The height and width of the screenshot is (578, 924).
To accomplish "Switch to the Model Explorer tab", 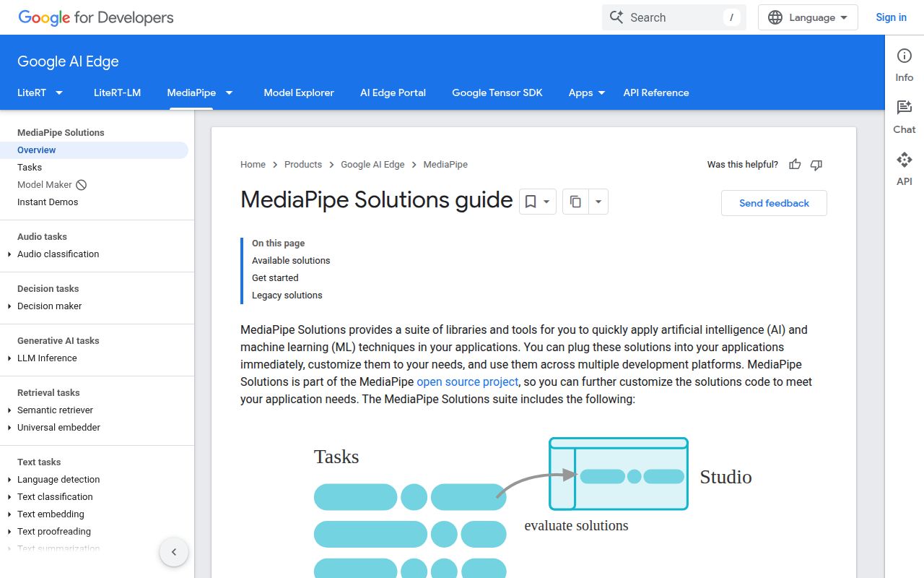I will (299, 92).
